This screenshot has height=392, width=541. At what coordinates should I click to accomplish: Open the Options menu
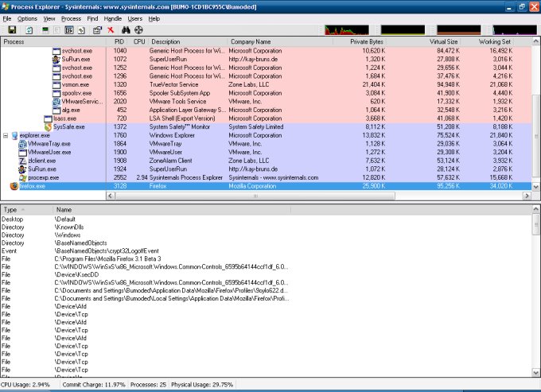[27, 17]
